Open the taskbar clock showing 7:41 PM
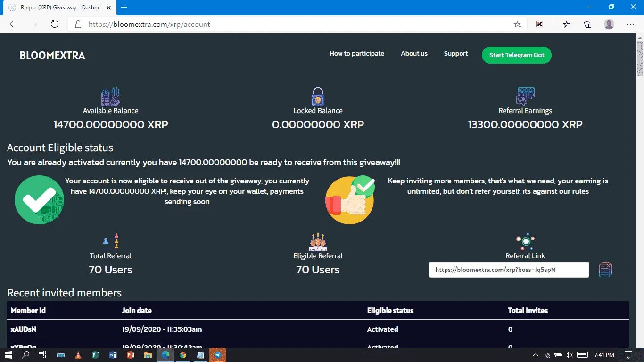Screen dimensions: 644x362 point(604,355)
